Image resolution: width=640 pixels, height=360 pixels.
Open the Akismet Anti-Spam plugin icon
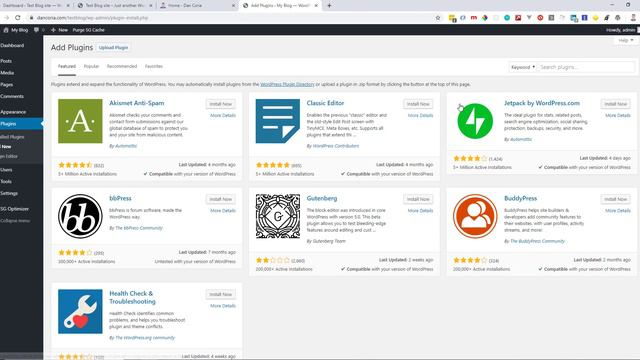80,121
